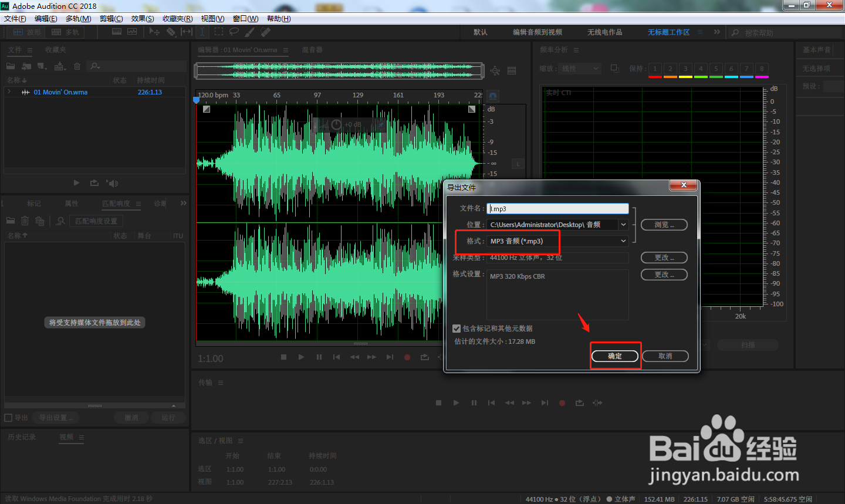Select the Razor tool
The width and height of the screenshot is (845, 504).
pyautogui.click(x=171, y=32)
